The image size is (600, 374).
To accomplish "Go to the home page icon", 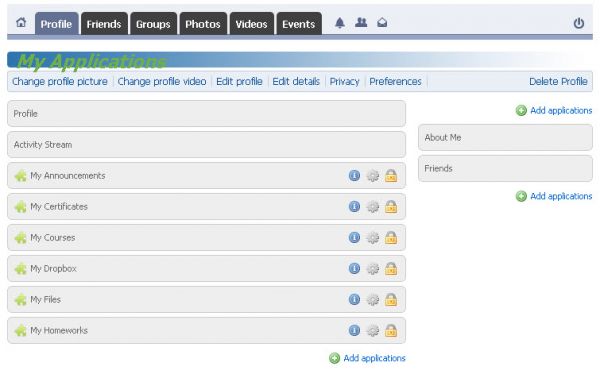I will [21, 23].
